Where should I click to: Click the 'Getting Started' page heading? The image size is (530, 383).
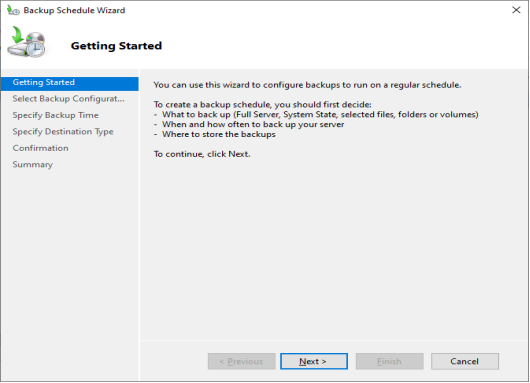tap(116, 46)
